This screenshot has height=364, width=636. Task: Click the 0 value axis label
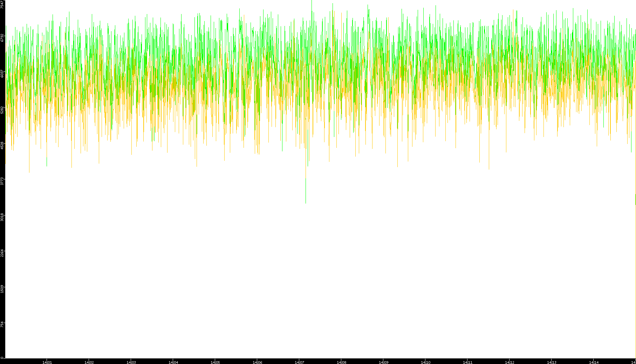pos(2,358)
